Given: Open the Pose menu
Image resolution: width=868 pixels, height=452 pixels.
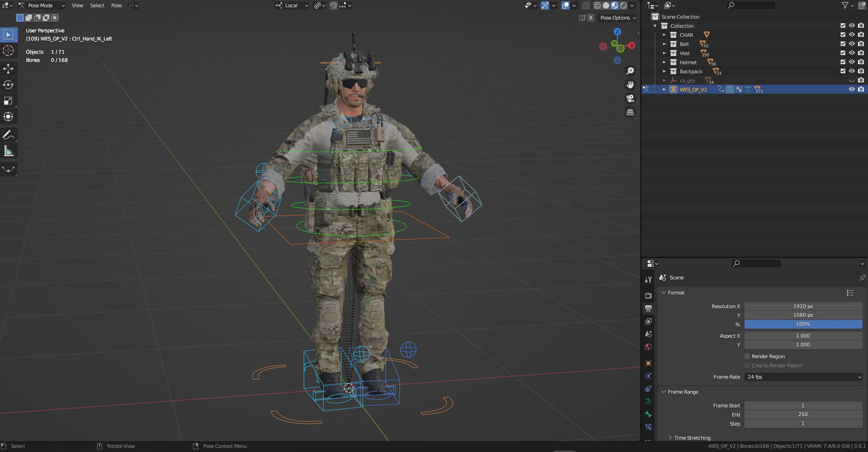Looking at the screenshot, I should click(117, 5).
